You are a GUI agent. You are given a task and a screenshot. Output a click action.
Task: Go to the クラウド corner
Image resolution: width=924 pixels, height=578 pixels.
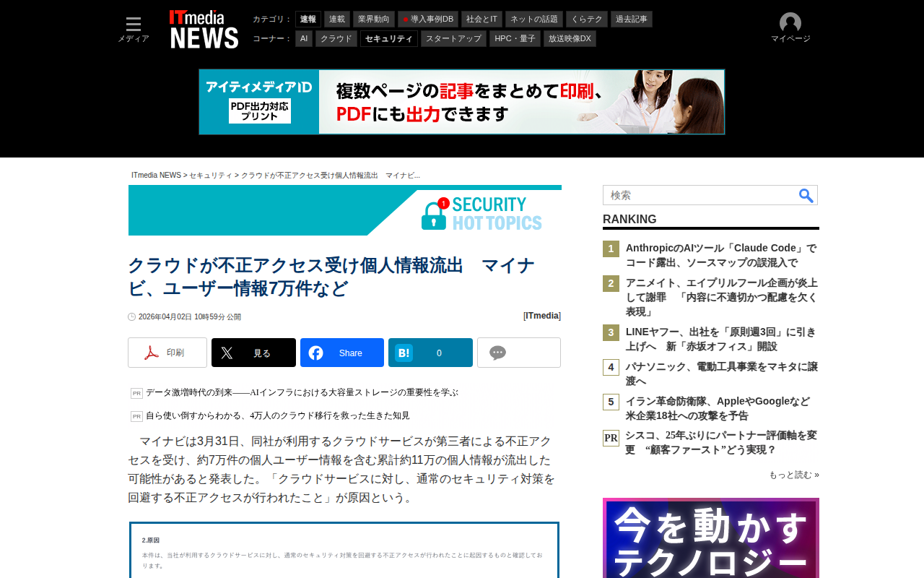pyautogui.click(x=336, y=39)
